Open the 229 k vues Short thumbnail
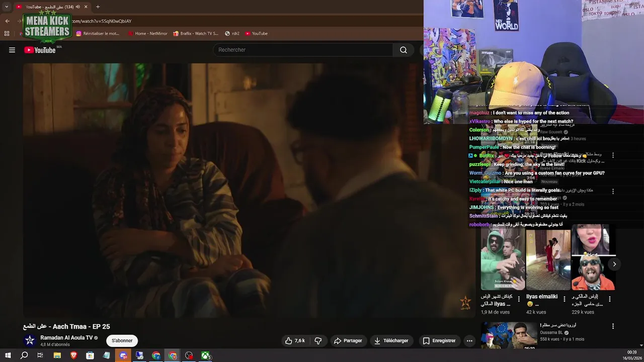 click(x=593, y=257)
